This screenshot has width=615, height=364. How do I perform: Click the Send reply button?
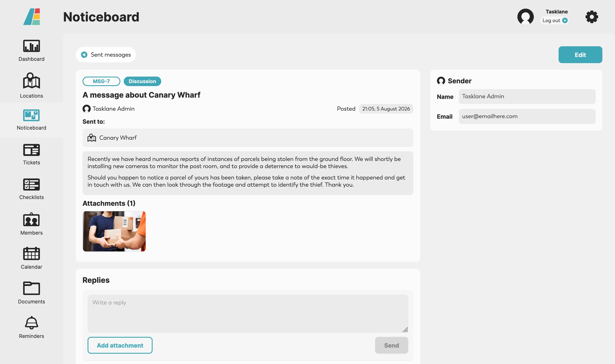click(x=391, y=345)
